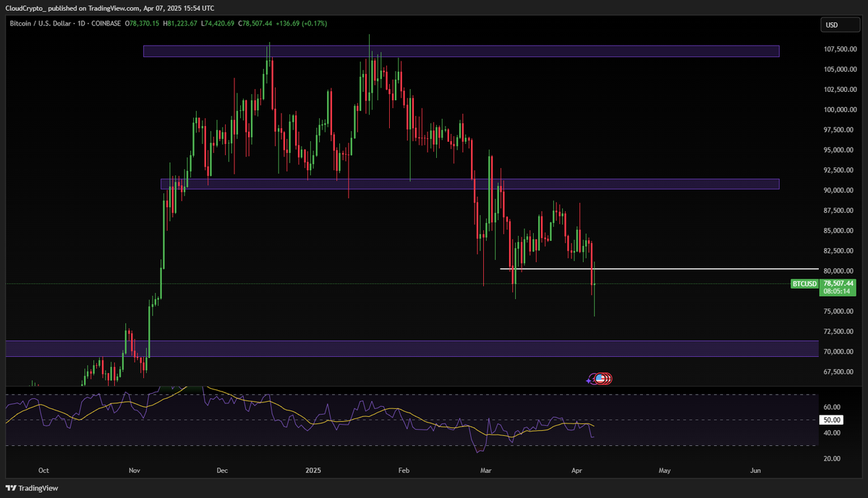Click the 08:05:14 bar countdown timer
The image size is (868, 498).
click(838, 292)
